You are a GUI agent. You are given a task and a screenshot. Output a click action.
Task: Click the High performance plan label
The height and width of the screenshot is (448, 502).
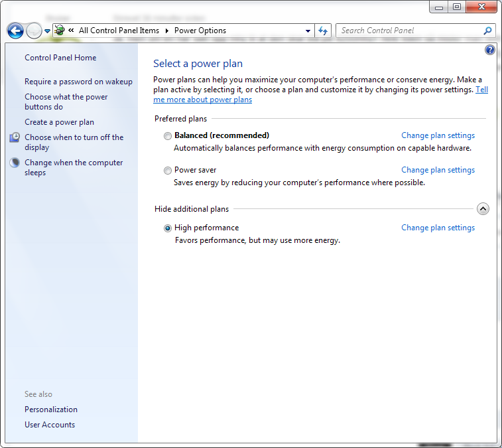coord(206,228)
